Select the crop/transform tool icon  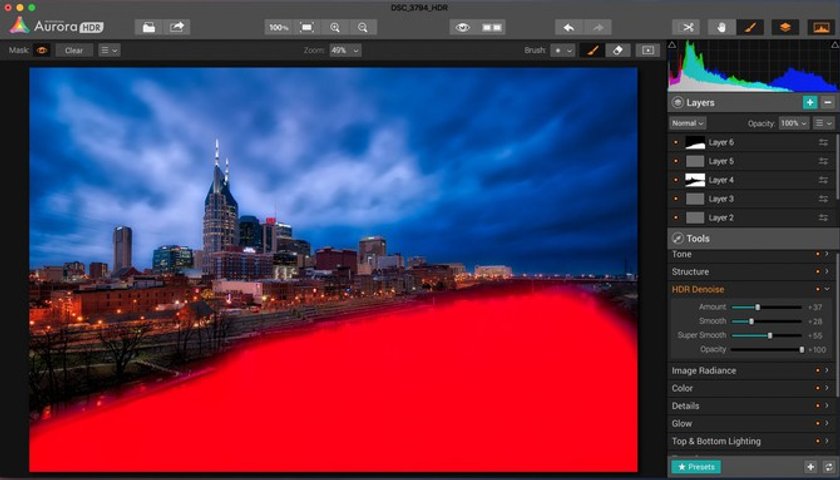point(686,27)
